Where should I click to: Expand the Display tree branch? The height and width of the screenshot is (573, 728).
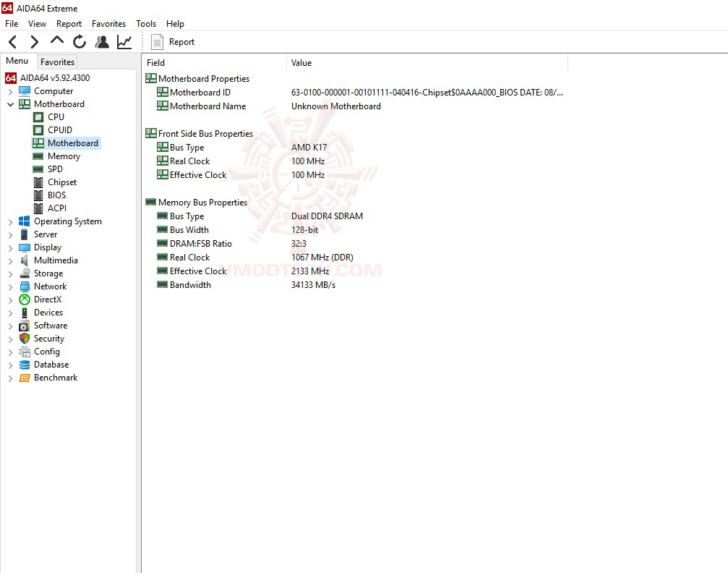pyautogui.click(x=10, y=247)
